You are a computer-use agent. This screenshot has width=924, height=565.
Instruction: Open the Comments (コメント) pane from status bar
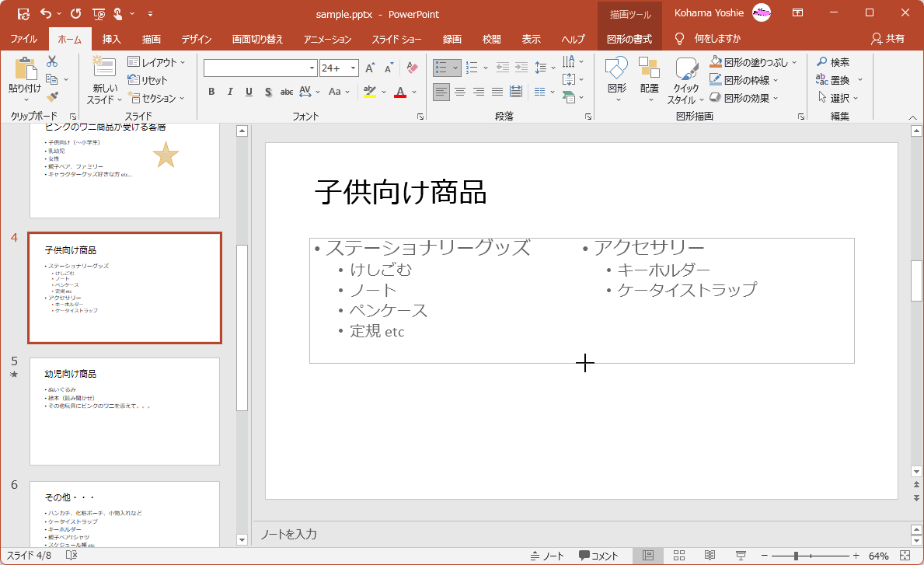[598, 556]
